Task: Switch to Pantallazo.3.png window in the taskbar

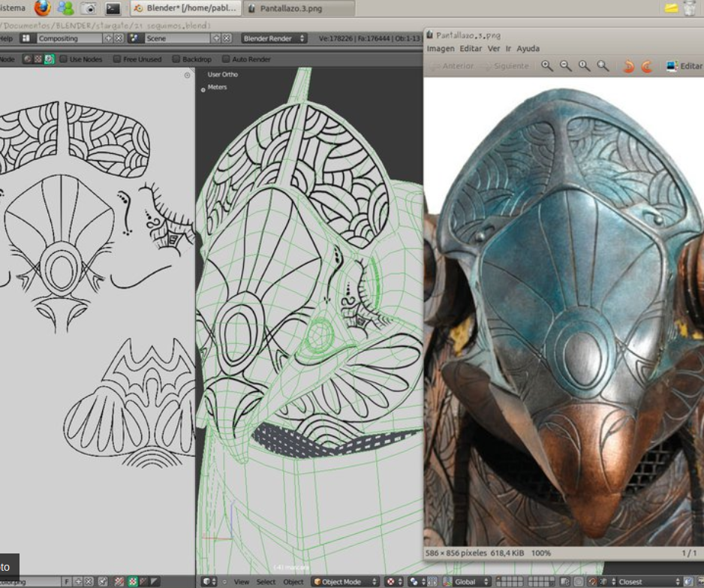Action: (x=299, y=8)
